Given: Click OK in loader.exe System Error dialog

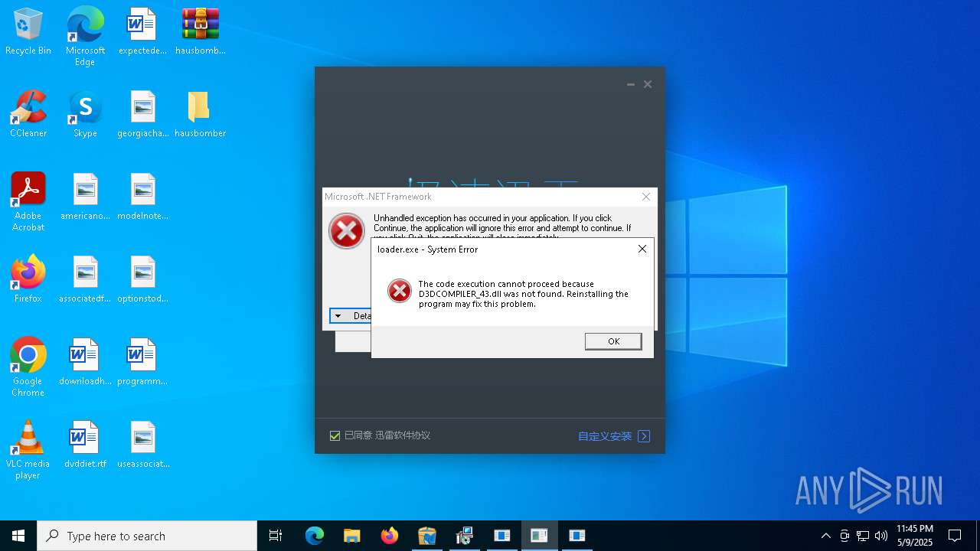Looking at the screenshot, I should 613,341.
